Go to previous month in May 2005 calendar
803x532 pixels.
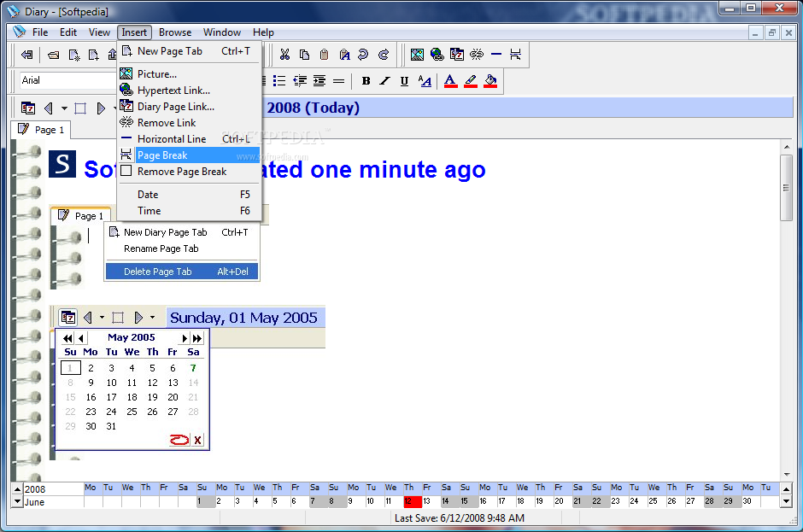click(81, 338)
